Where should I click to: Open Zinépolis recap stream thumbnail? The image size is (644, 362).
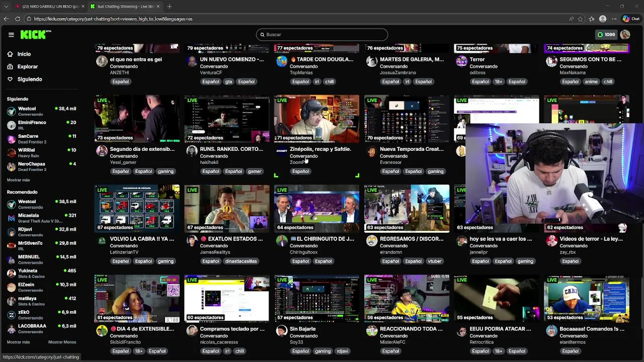[x=316, y=119]
